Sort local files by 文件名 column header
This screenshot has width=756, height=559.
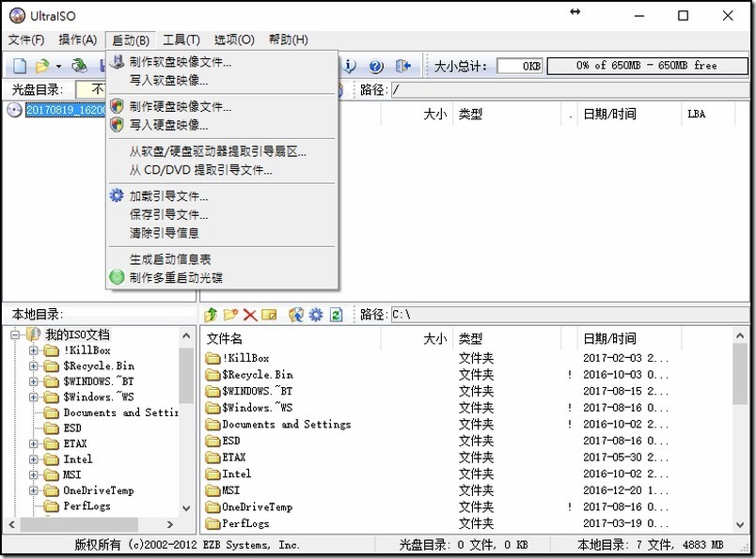point(291,339)
